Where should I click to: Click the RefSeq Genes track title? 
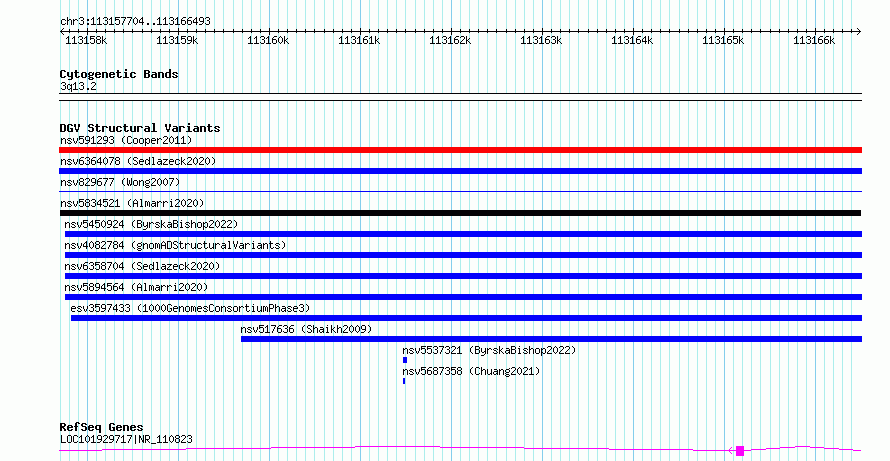click(x=101, y=427)
